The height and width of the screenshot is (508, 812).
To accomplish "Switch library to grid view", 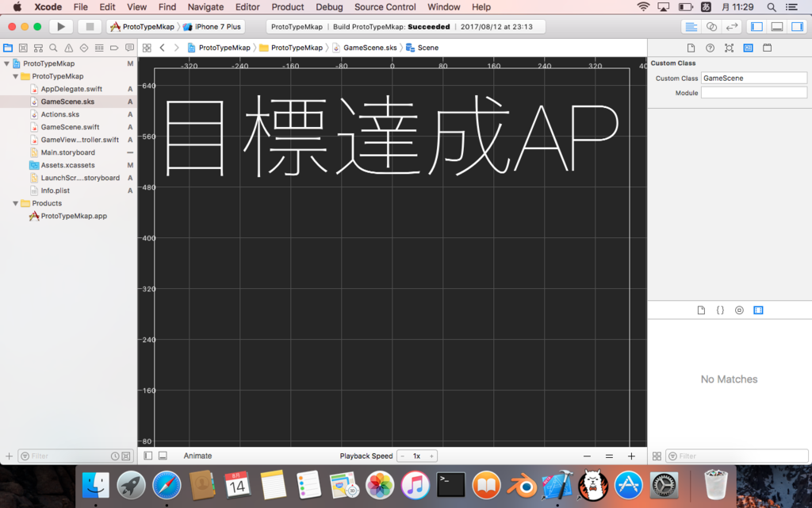I will (657, 456).
